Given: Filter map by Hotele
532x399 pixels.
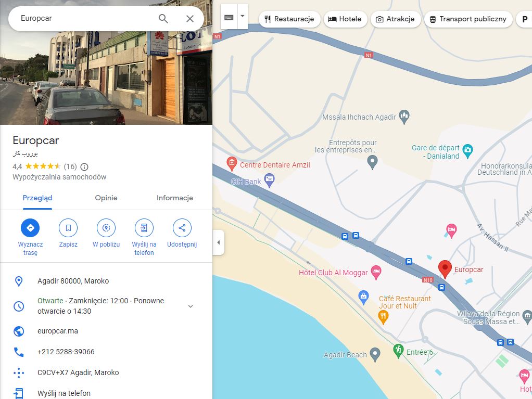Looking at the screenshot, I should 346,19.
